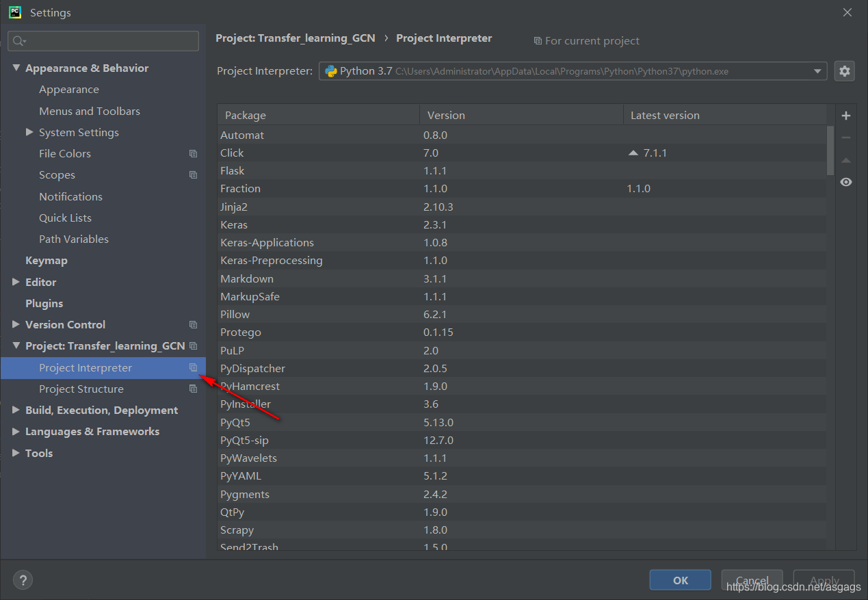Image resolution: width=868 pixels, height=600 pixels.
Task: Select the Pillow package row
Action: tap(522, 315)
